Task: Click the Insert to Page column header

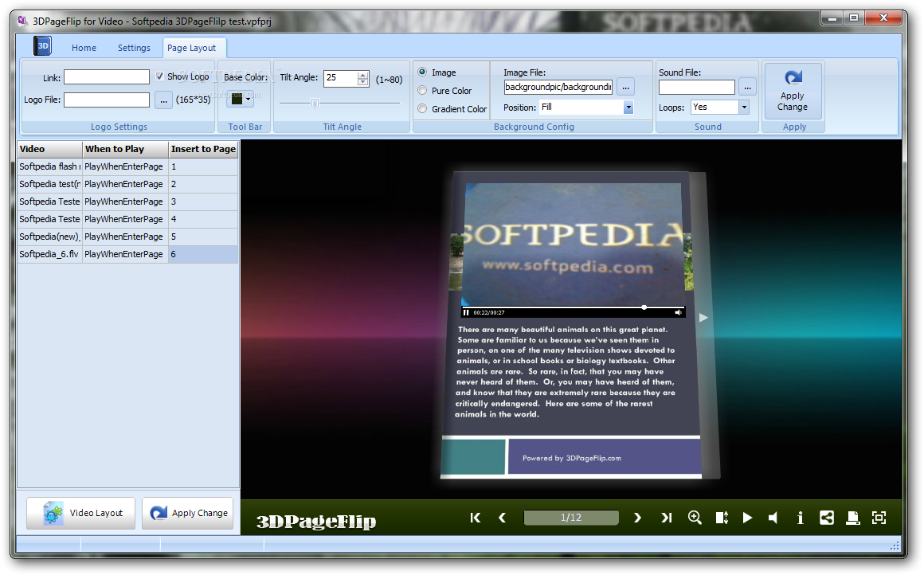Action: tap(203, 149)
